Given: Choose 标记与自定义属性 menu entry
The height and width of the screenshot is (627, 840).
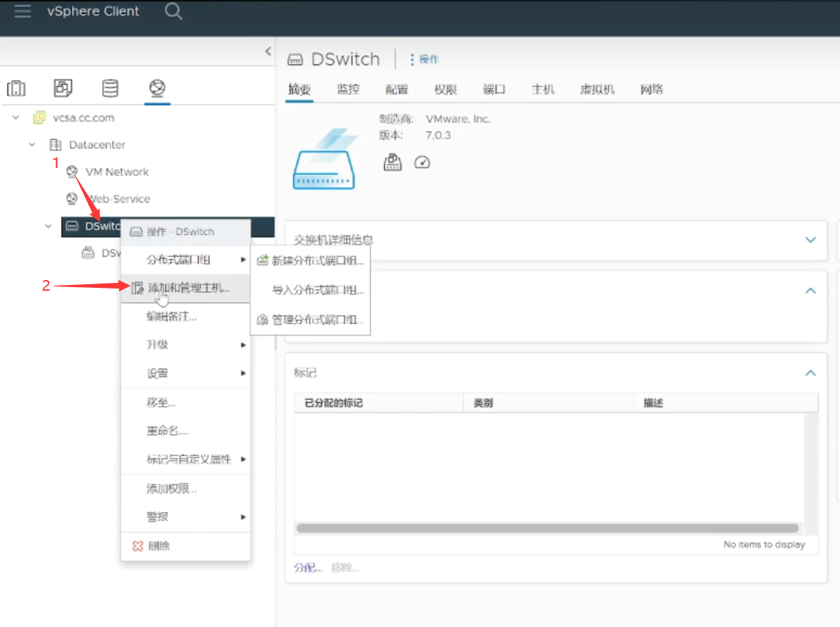Looking at the screenshot, I should (186, 460).
